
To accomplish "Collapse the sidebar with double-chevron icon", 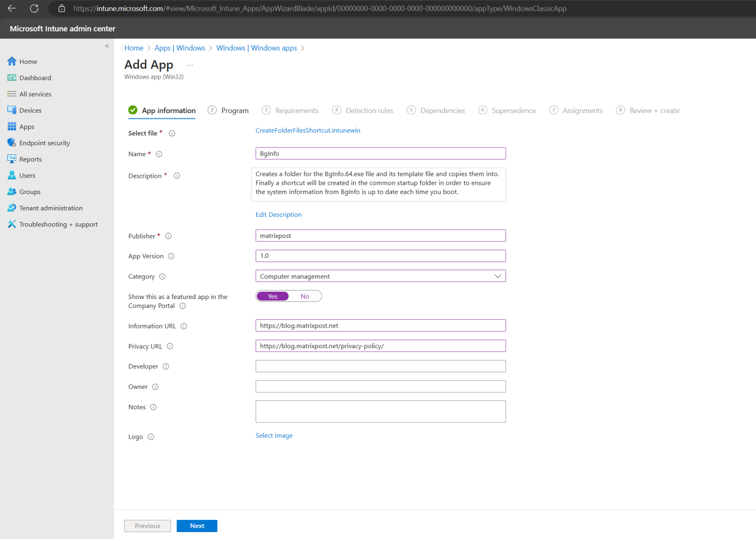I will point(107,46).
